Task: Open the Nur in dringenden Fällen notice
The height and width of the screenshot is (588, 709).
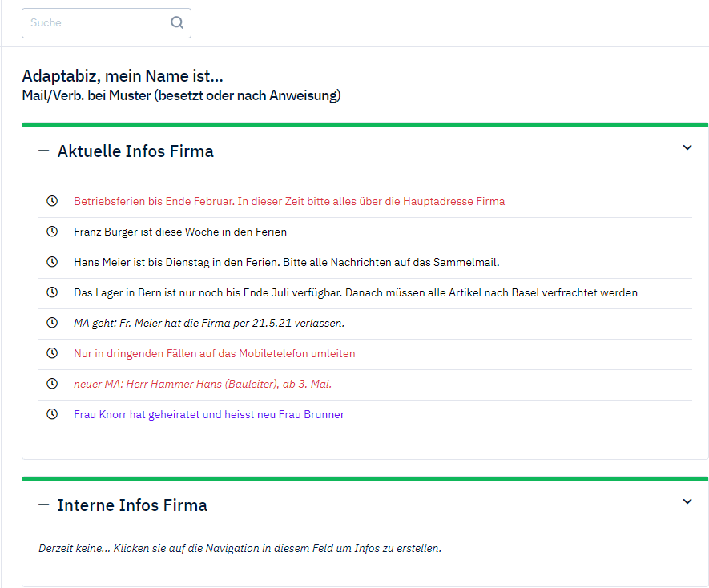Action: 214,353
